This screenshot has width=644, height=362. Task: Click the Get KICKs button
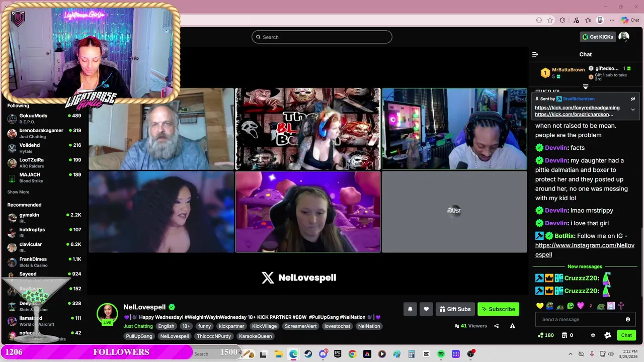point(598,37)
